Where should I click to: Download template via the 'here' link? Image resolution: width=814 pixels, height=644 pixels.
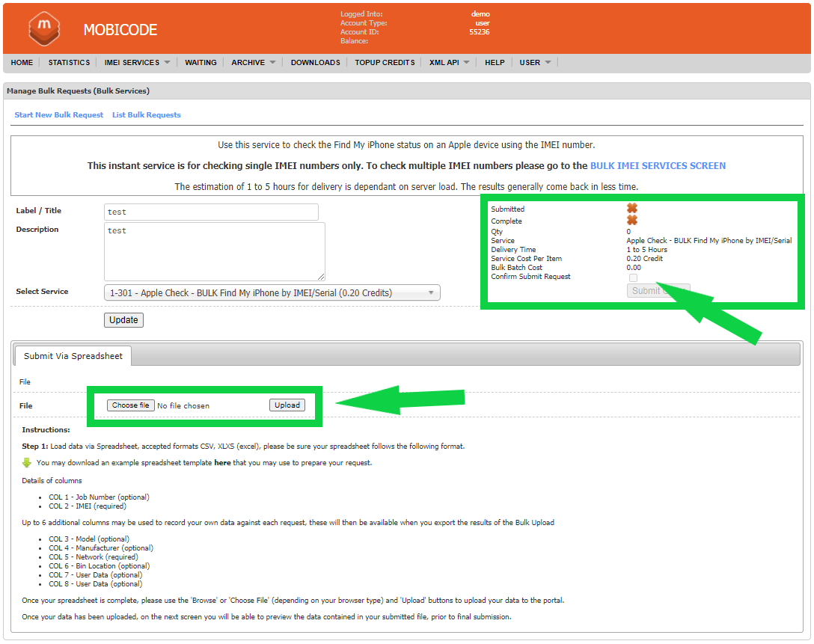(222, 462)
